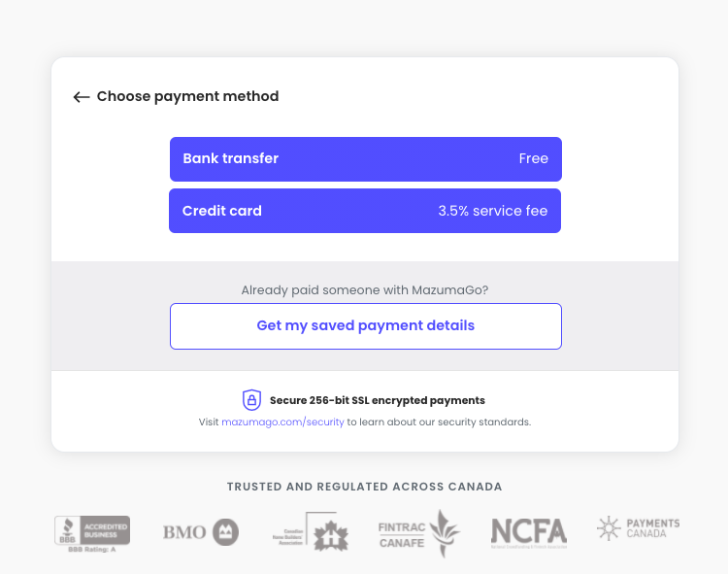728x574 pixels.
Task: Click the "BBB Rating: A" caption
Action: coord(92,550)
